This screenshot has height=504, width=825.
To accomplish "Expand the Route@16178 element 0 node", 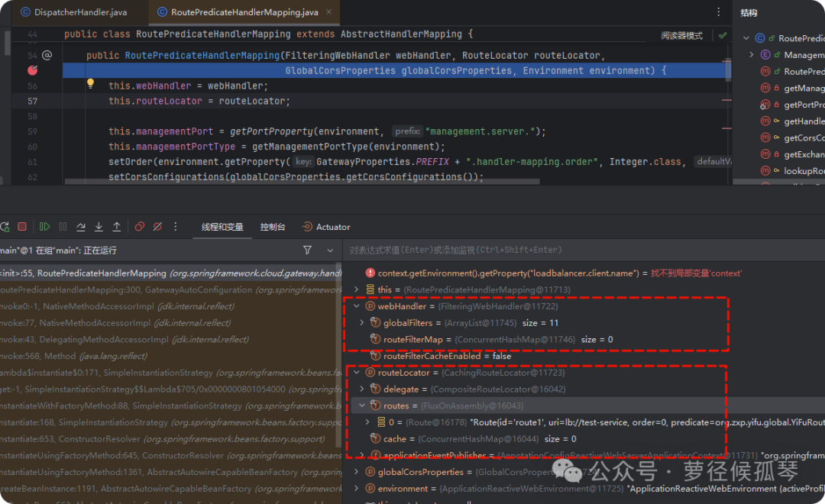I will point(367,422).
